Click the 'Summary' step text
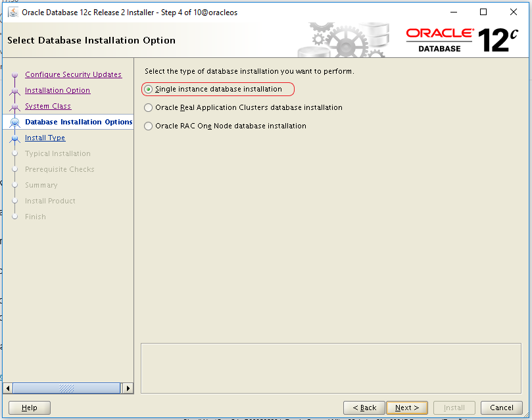The width and height of the screenshot is (532, 420). [x=41, y=185]
